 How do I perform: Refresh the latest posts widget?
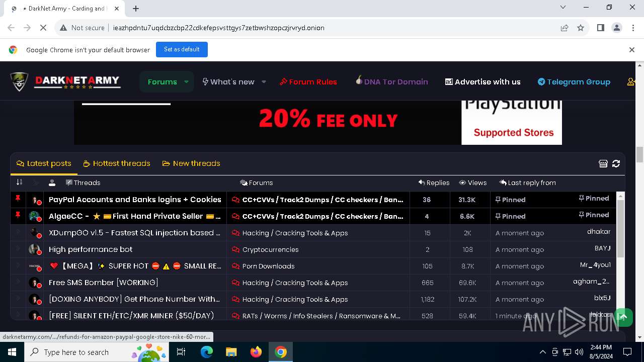(x=616, y=163)
